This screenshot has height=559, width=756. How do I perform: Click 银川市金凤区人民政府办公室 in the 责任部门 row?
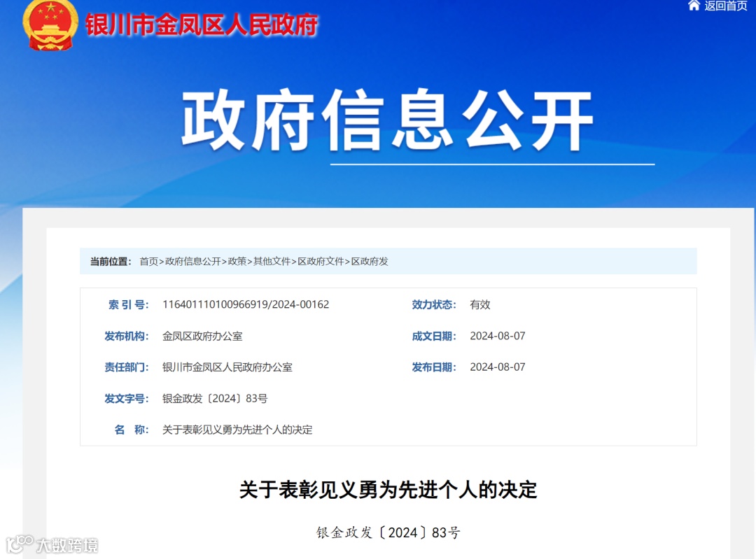click(x=227, y=367)
